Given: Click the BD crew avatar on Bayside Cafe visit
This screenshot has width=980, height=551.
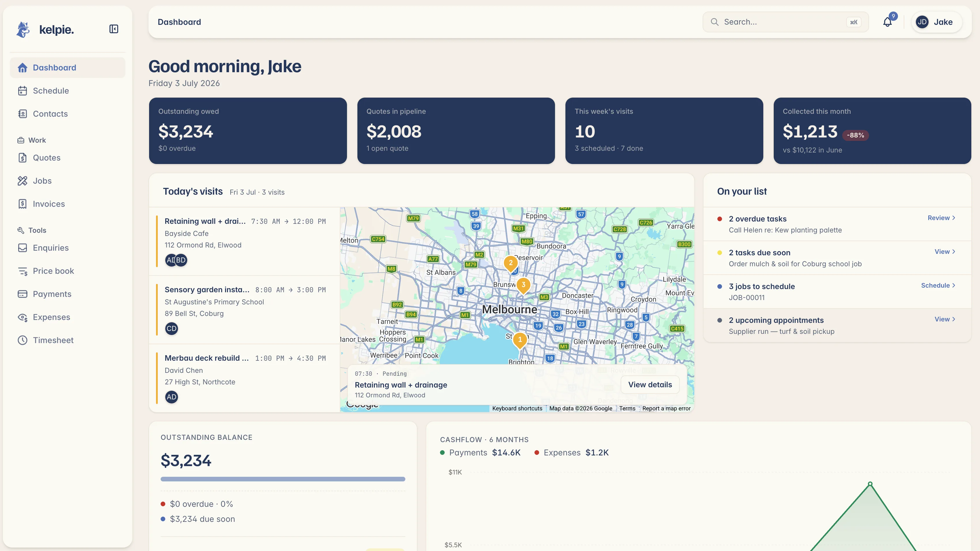Looking at the screenshot, I should (x=181, y=260).
